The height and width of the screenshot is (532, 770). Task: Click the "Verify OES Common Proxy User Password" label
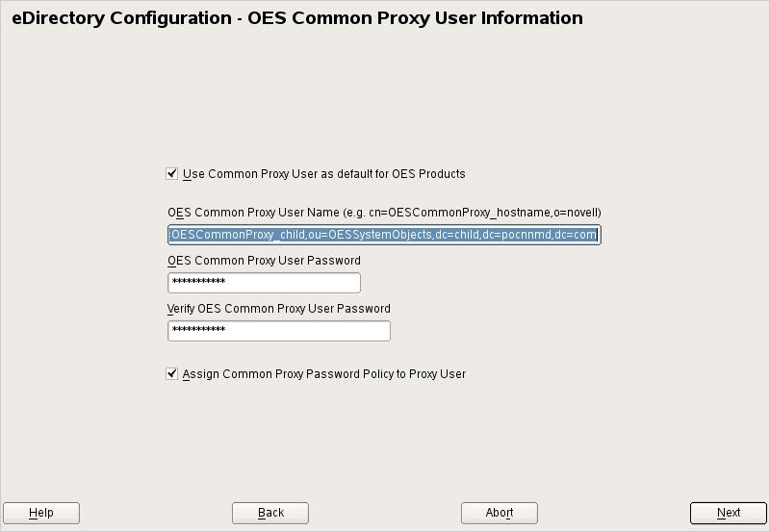(279, 309)
